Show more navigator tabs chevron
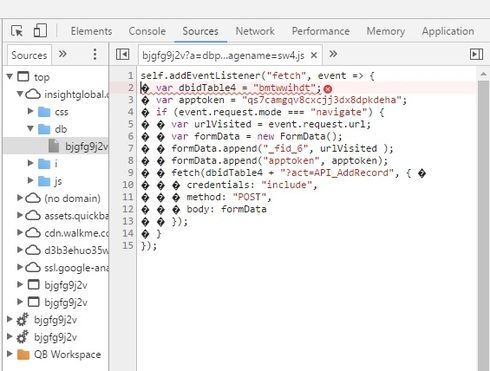Screen dimensions: 490x371 tap(63, 54)
